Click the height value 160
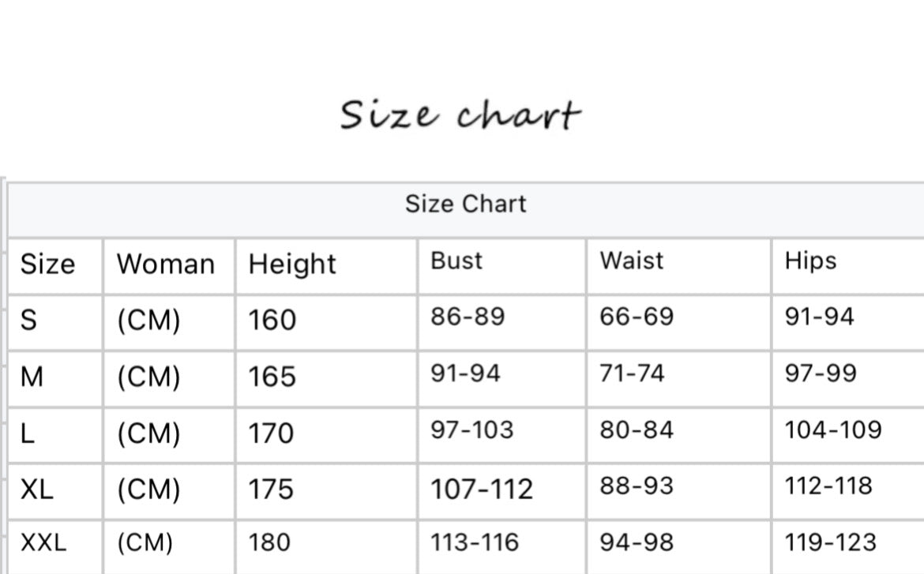This screenshot has height=574, width=924. pyautogui.click(x=272, y=320)
